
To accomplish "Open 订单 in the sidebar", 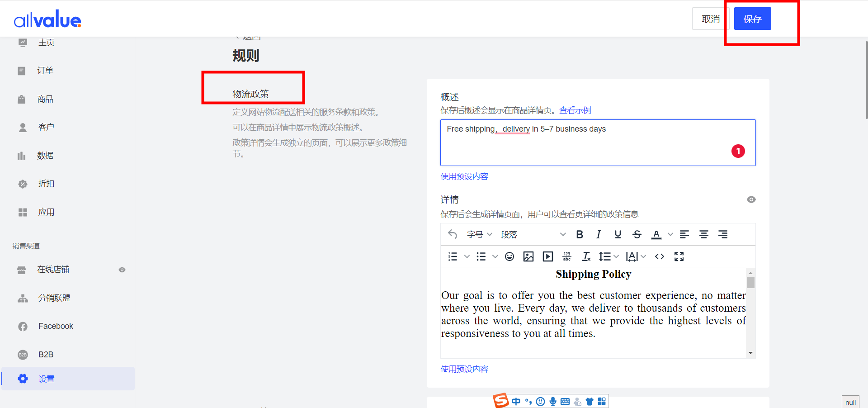I will click(45, 71).
